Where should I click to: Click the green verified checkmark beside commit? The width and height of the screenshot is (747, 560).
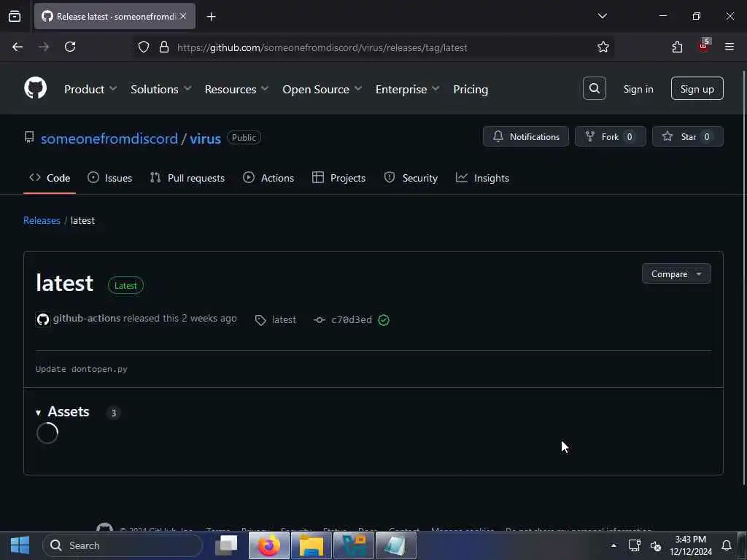pyautogui.click(x=384, y=320)
